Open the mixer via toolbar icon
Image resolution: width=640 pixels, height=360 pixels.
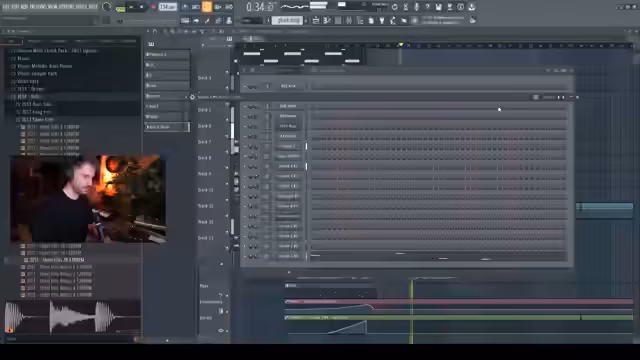349,20
